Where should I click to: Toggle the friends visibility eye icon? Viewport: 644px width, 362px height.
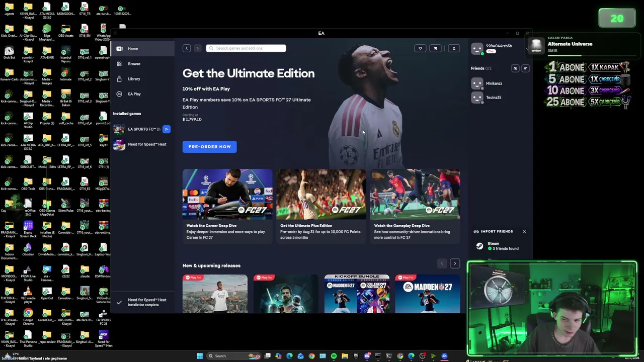pos(515,68)
